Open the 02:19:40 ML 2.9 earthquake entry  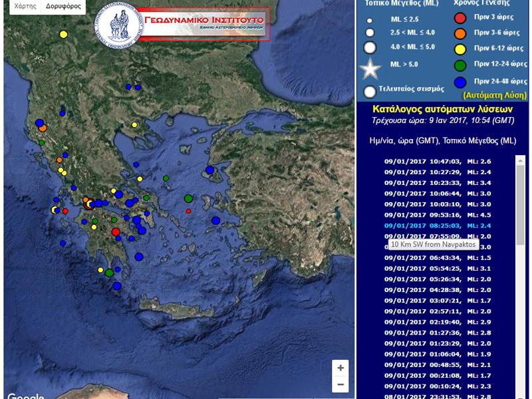pos(438,321)
